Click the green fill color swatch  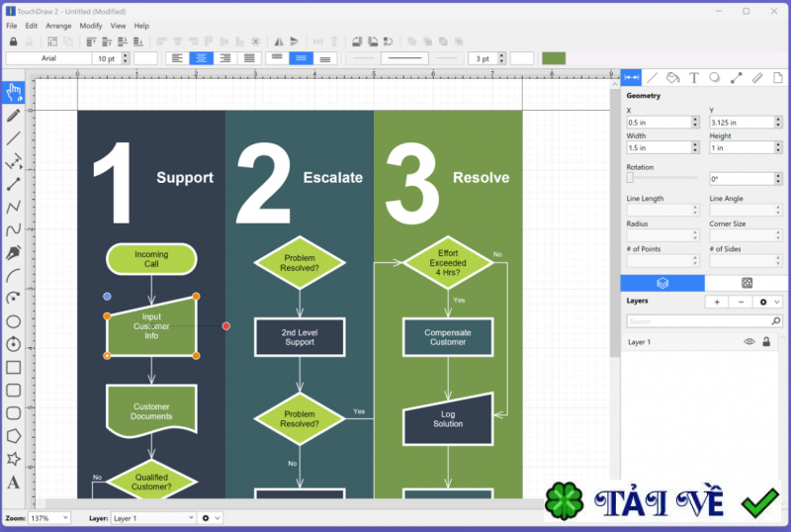coord(554,58)
